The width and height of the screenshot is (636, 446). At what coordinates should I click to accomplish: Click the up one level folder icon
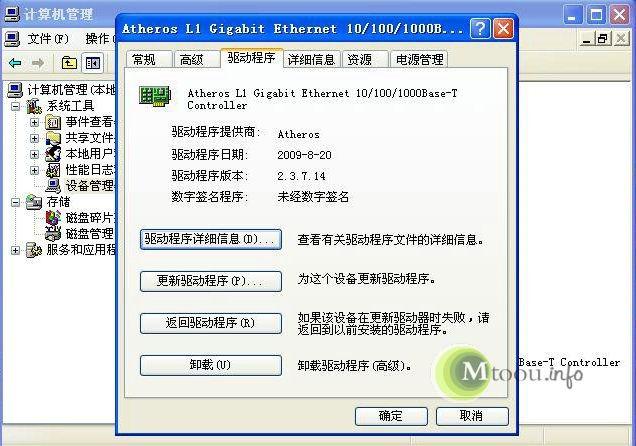pos(69,63)
